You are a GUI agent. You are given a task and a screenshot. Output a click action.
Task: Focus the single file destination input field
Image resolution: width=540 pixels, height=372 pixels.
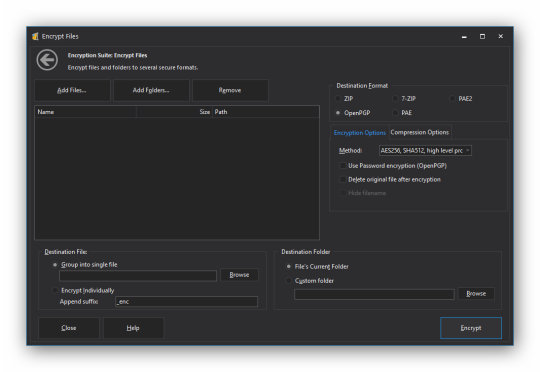pyautogui.click(x=138, y=276)
